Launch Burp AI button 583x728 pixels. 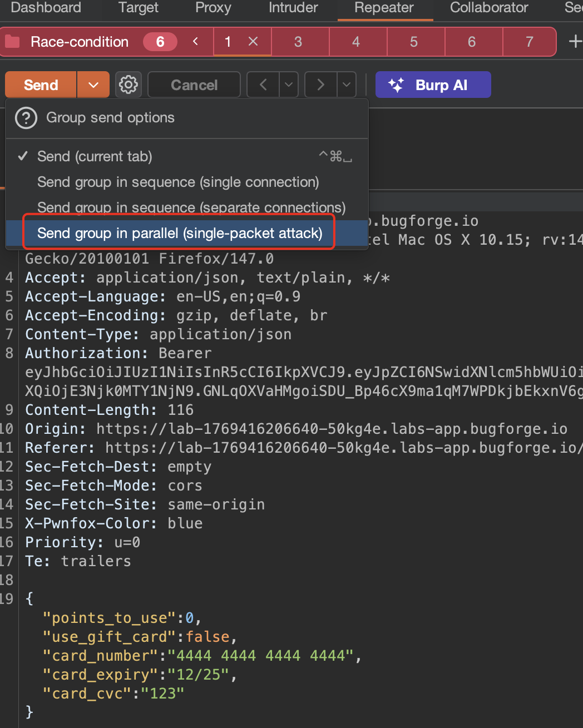click(x=433, y=85)
